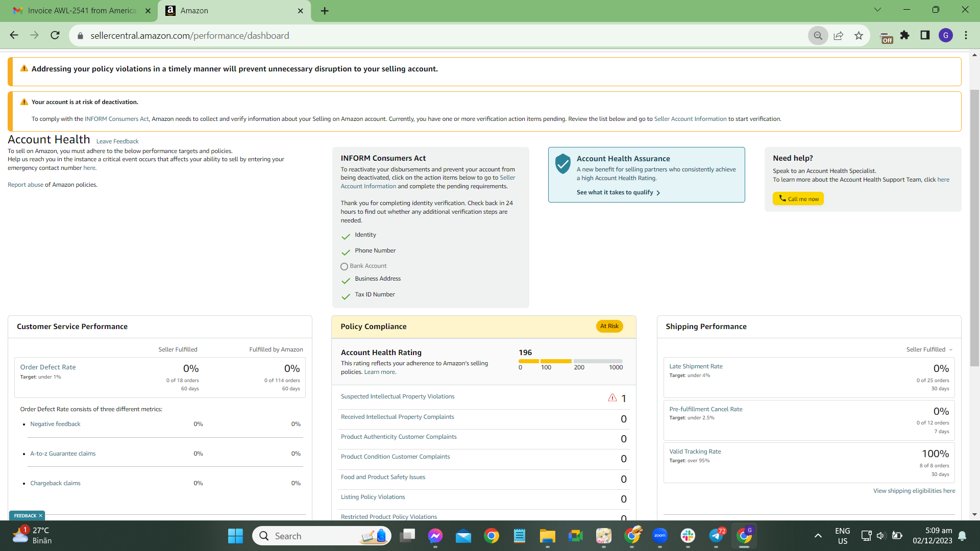This screenshot has width=980, height=551.
Task: Show hidden system tray icons
Action: tap(818, 536)
